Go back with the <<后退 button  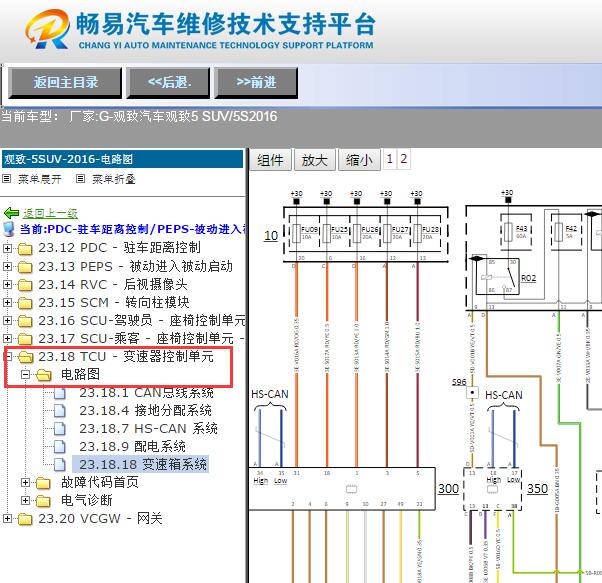169,83
